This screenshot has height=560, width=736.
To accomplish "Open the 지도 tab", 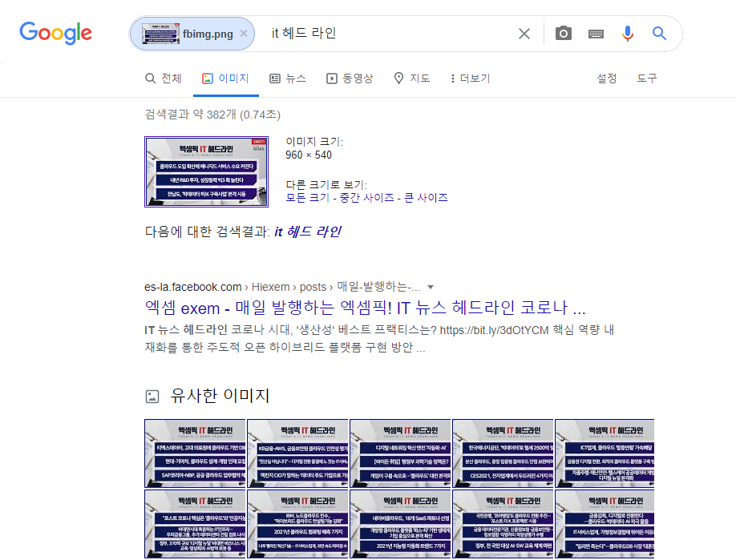I will click(411, 79).
